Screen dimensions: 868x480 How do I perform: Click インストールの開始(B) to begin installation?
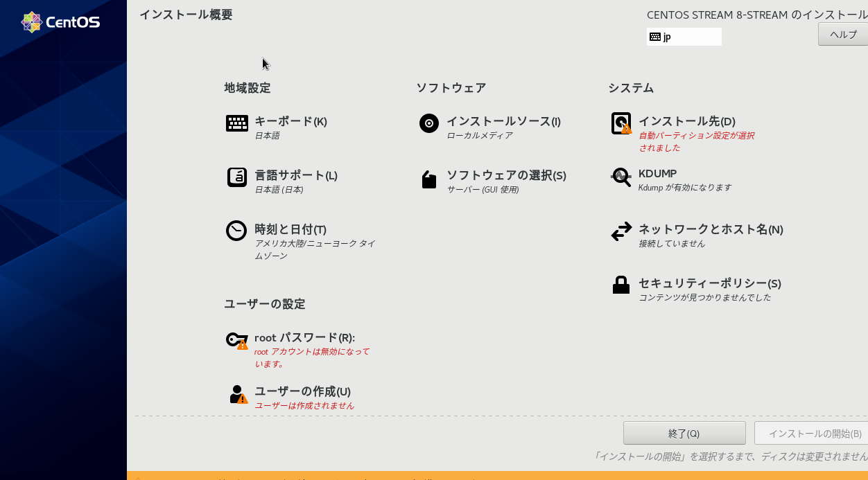point(816,432)
